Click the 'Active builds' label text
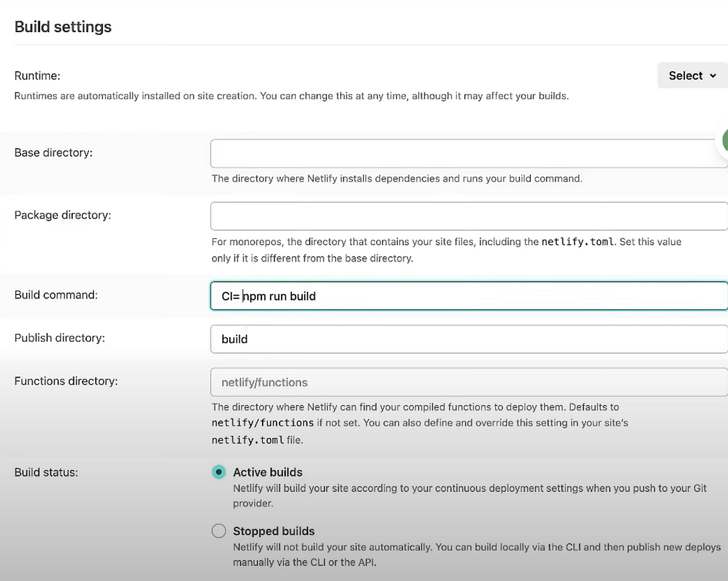This screenshot has width=728, height=581. click(268, 472)
